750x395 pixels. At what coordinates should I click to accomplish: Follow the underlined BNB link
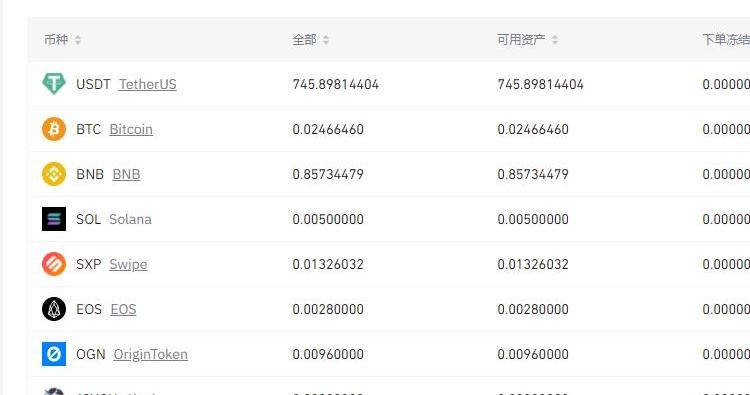click(126, 174)
